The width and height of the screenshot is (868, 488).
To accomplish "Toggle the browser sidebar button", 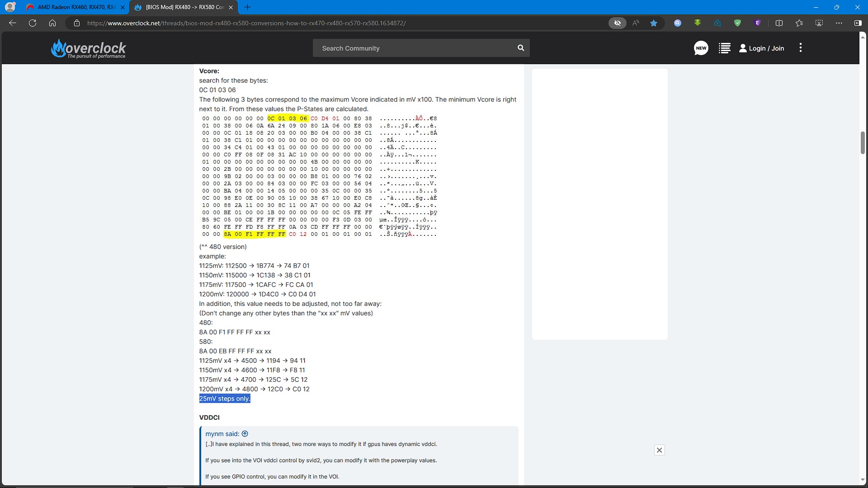I will 858,23.
